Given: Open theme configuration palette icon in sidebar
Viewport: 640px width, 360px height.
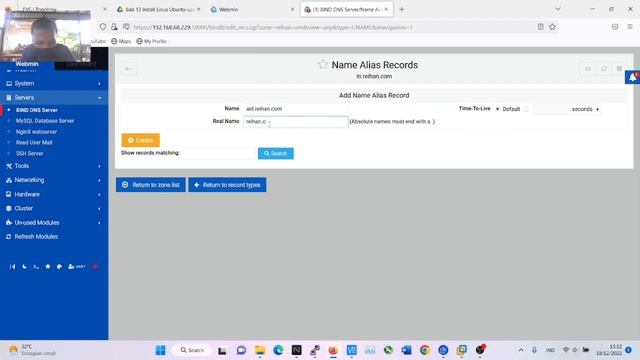Looking at the screenshot, I should pyautogui.click(x=60, y=267).
